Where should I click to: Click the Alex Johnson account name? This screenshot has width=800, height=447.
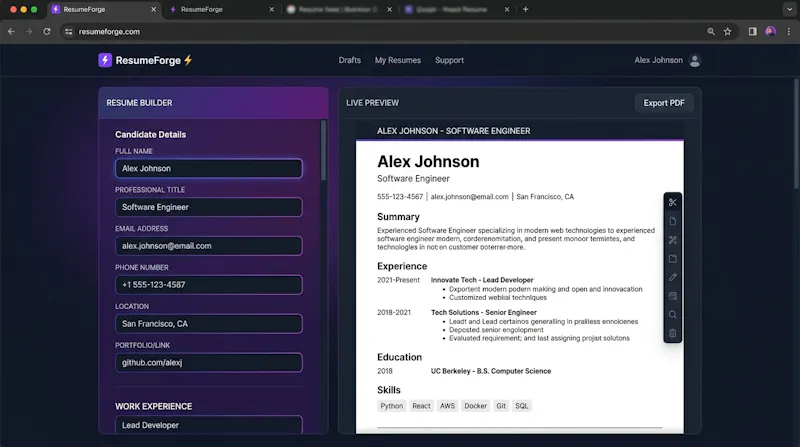tap(658, 60)
